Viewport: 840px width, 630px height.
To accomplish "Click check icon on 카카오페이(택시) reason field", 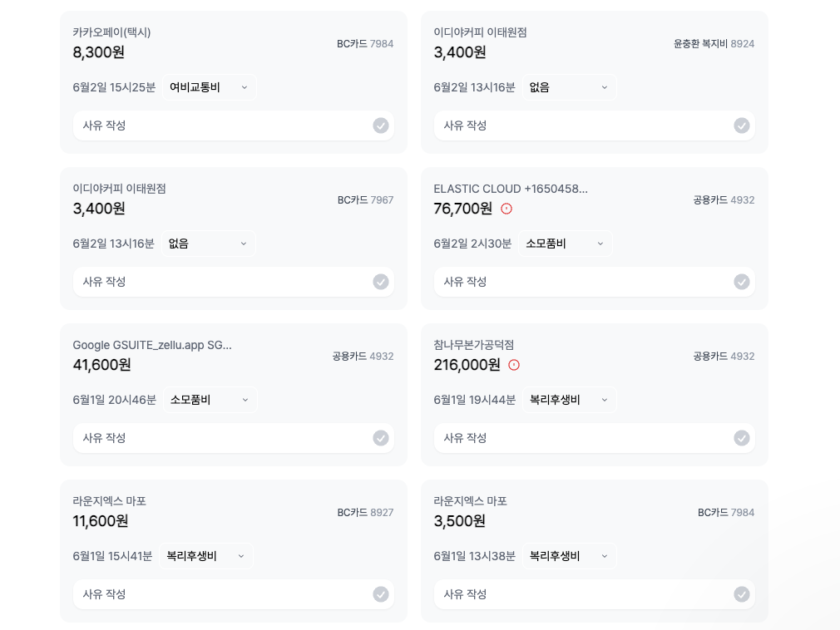I will click(x=381, y=126).
